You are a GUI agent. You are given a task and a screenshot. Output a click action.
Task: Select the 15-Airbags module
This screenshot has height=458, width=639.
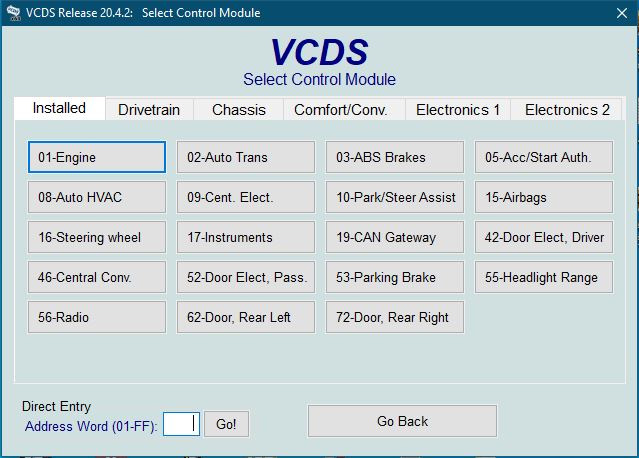tap(544, 197)
